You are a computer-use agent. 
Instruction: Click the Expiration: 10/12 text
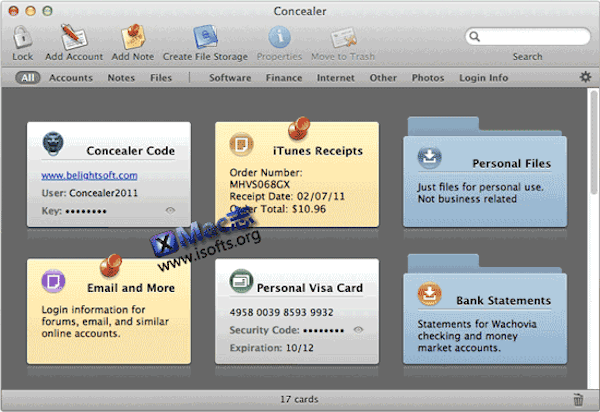[x=271, y=348]
